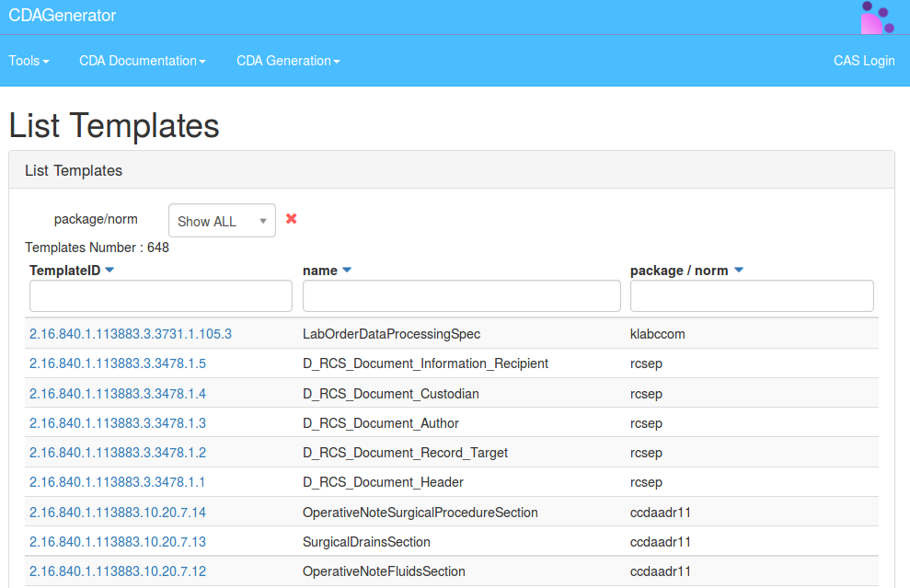Sort by package / norm arrow icon
The image size is (910, 588).
[x=739, y=271]
